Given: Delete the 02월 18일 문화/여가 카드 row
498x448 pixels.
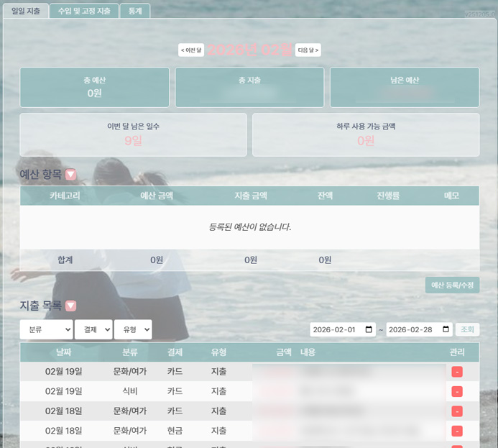Looking at the screenshot, I should click(x=457, y=411).
